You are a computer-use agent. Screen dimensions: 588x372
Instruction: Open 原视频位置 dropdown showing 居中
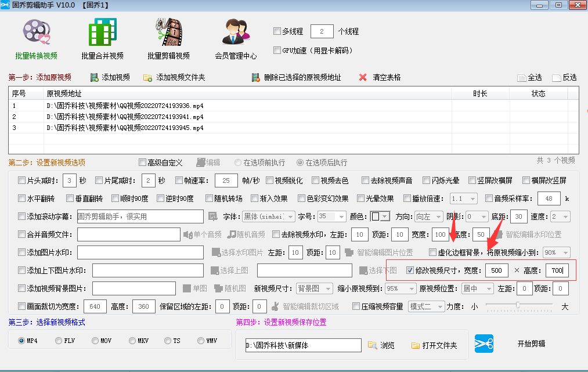tap(477, 288)
